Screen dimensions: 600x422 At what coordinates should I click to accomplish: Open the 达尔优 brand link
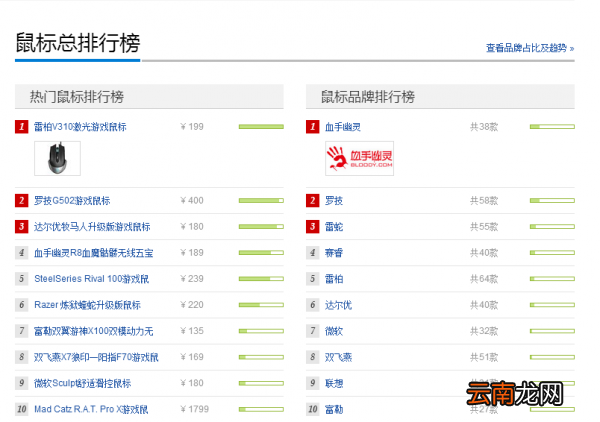tap(338, 305)
